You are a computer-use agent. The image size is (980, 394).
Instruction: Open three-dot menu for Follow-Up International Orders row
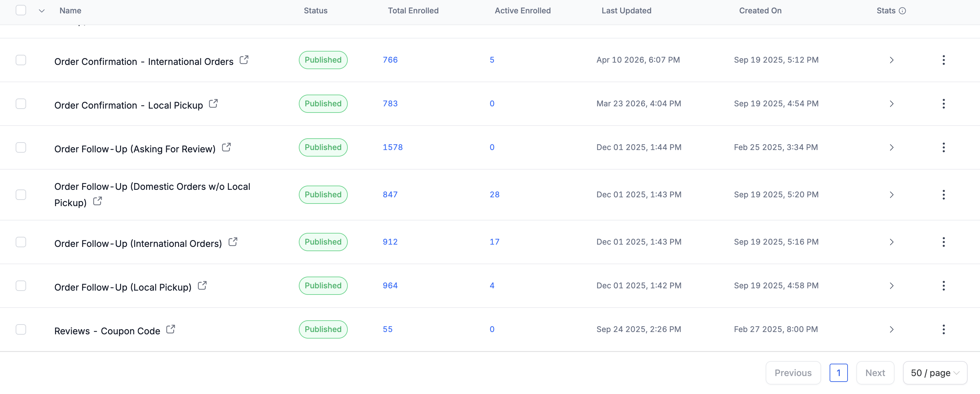point(943,242)
